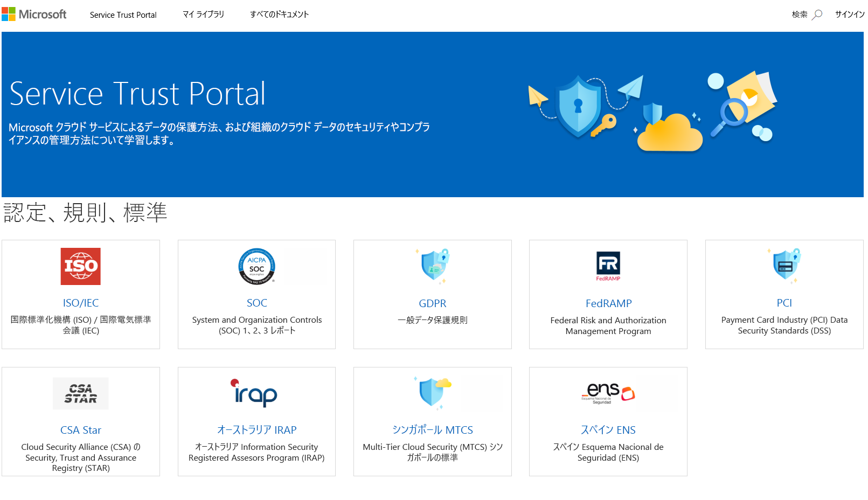Open the FedRAMP title link
The width and height of the screenshot is (868, 500).
tap(608, 303)
